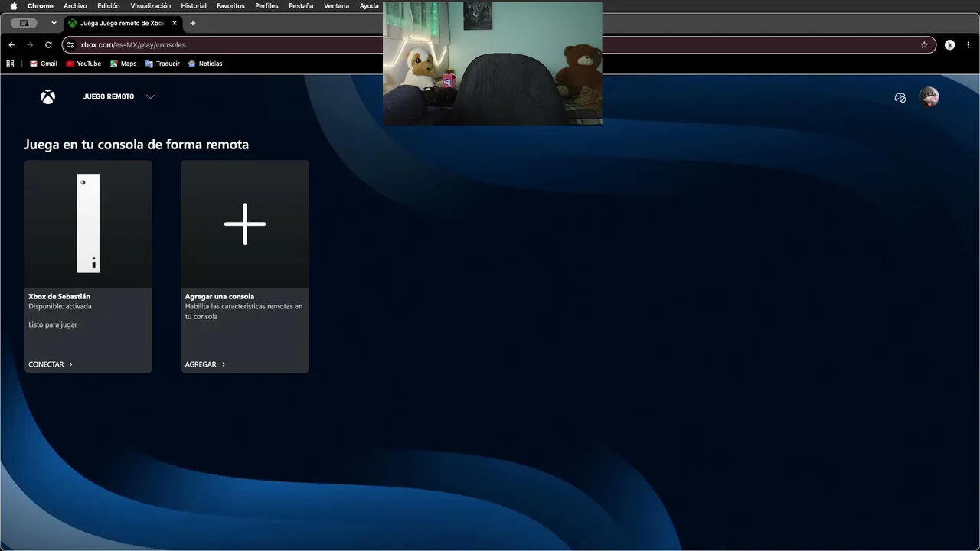Bookmark this page with the star icon

pos(924,45)
